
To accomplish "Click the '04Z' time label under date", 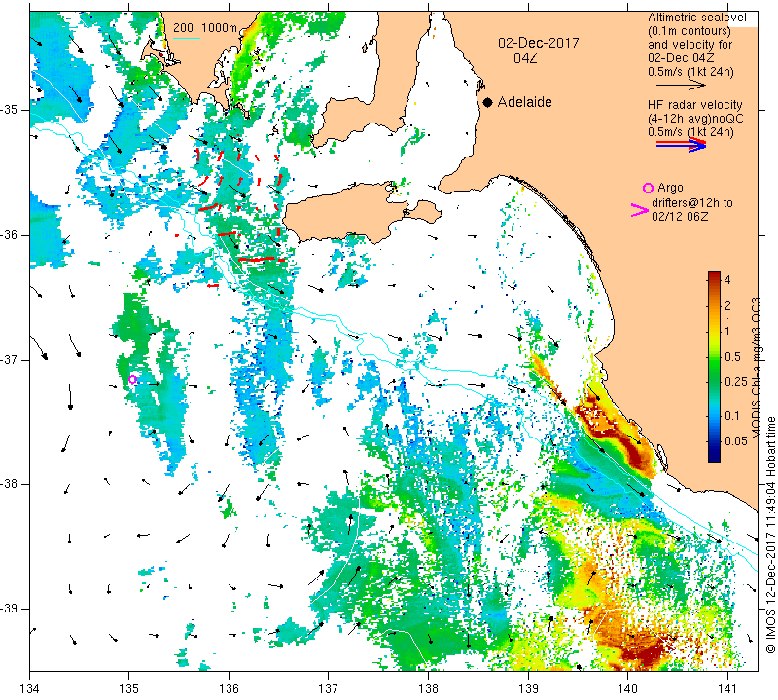I will tap(525, 58).
